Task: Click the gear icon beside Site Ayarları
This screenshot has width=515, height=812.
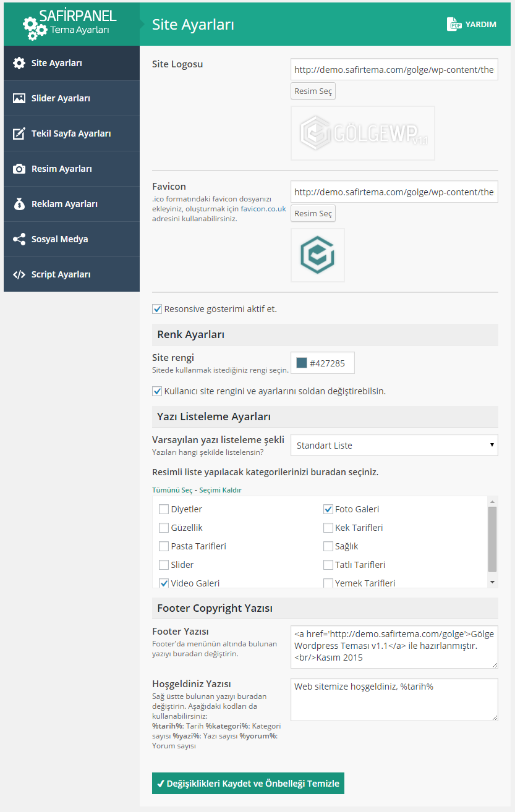Action: click(19, 63)
